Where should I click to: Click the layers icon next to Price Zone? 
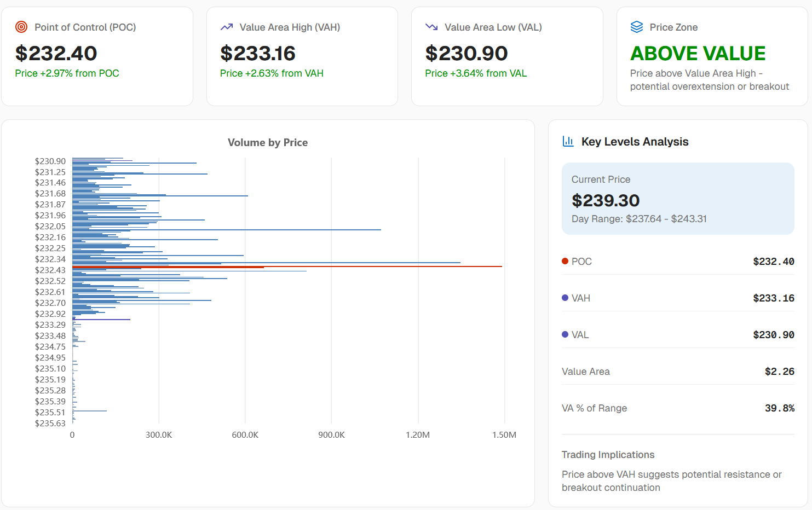[x=637, y=27]
